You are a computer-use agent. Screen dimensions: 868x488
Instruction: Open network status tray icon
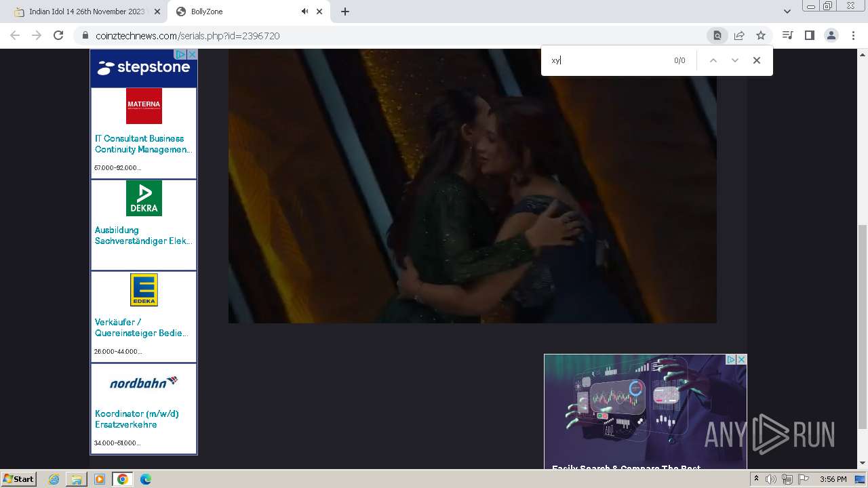pyautogui.click(x=787, y=479)
